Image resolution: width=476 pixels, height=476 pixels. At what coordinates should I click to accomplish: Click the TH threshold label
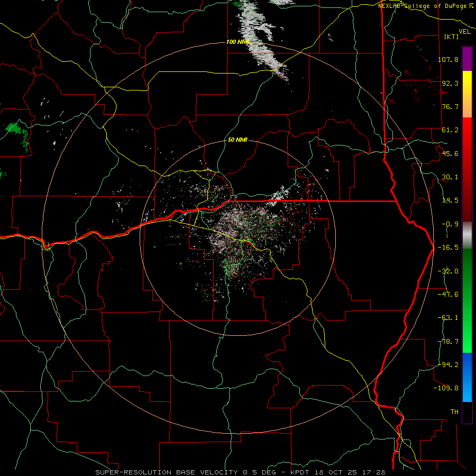tap(454, 412)
